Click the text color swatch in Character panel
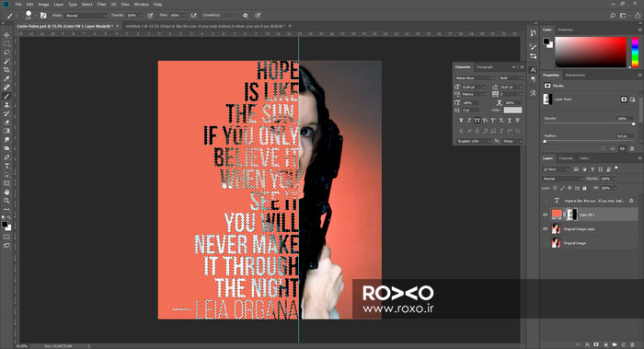Image resolution: width=644 pixels, height=349 pixels. (512, 111)
